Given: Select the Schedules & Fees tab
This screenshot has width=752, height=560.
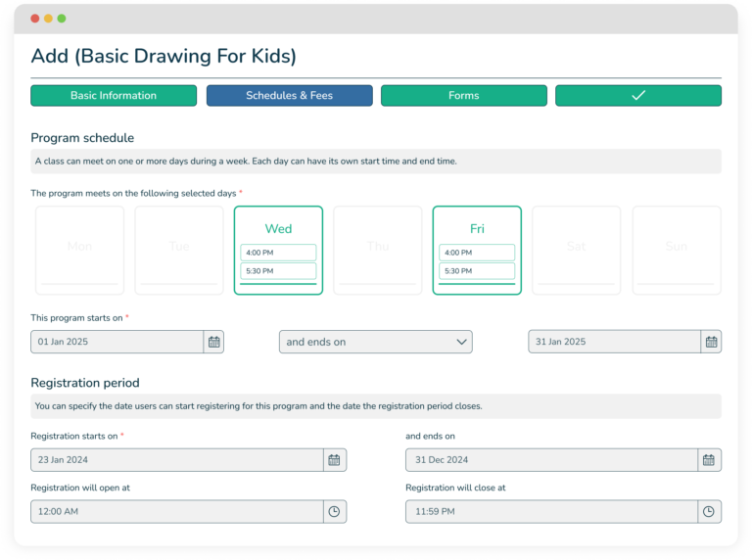Looking at the screenshot, I should (289, 96).
